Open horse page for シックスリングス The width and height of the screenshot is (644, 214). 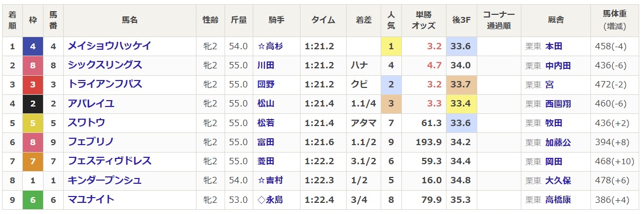point(105,65)
